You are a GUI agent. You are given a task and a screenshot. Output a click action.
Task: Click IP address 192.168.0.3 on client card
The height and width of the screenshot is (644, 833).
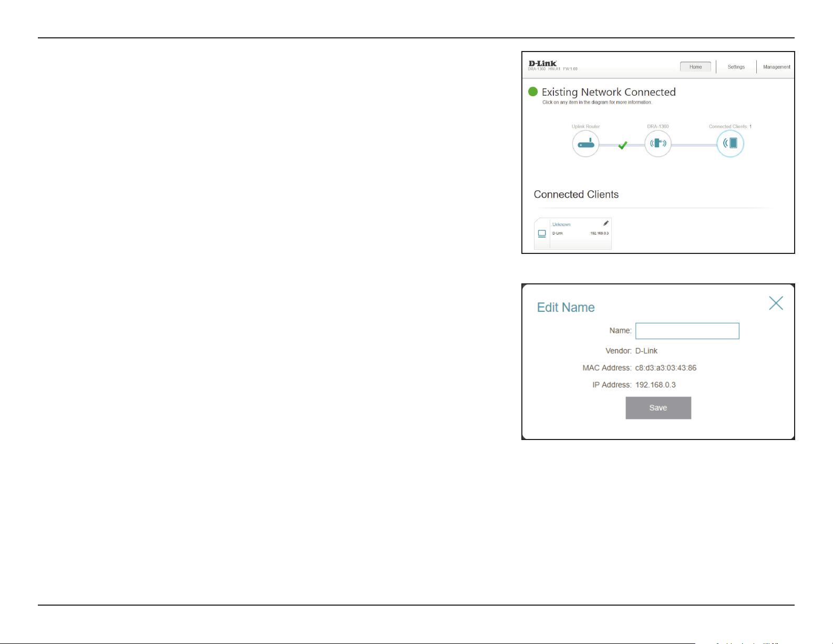599,233
